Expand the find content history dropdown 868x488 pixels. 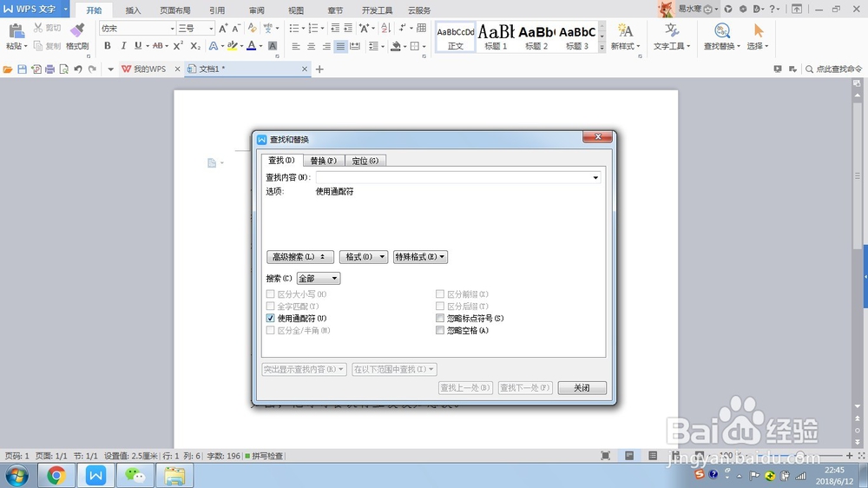pyautogui.click(x=595, y=178)
